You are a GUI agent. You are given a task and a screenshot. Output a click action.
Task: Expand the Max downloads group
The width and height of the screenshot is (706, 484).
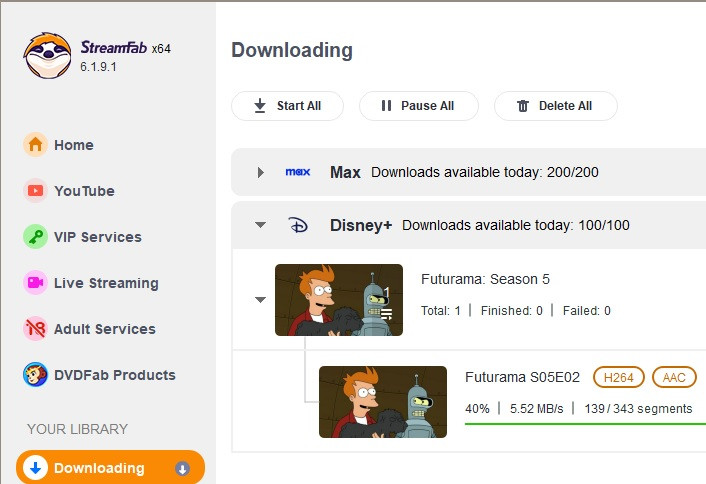point(260,172)
